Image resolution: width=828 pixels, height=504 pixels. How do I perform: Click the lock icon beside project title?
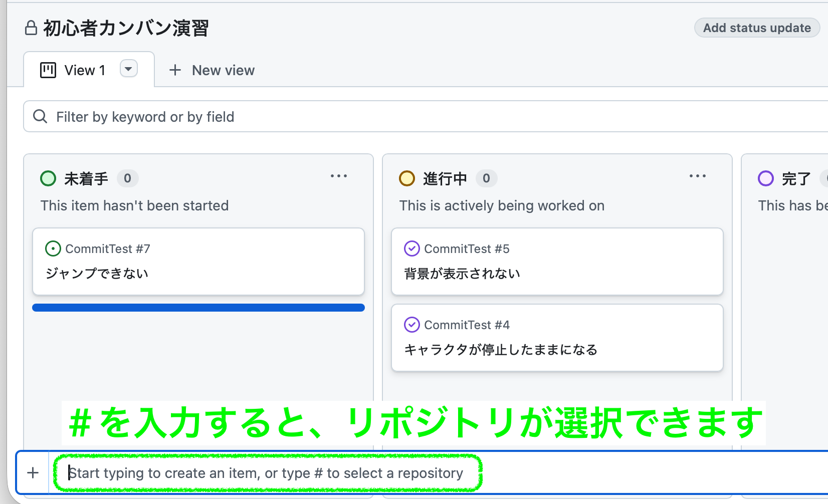[31, 28]
